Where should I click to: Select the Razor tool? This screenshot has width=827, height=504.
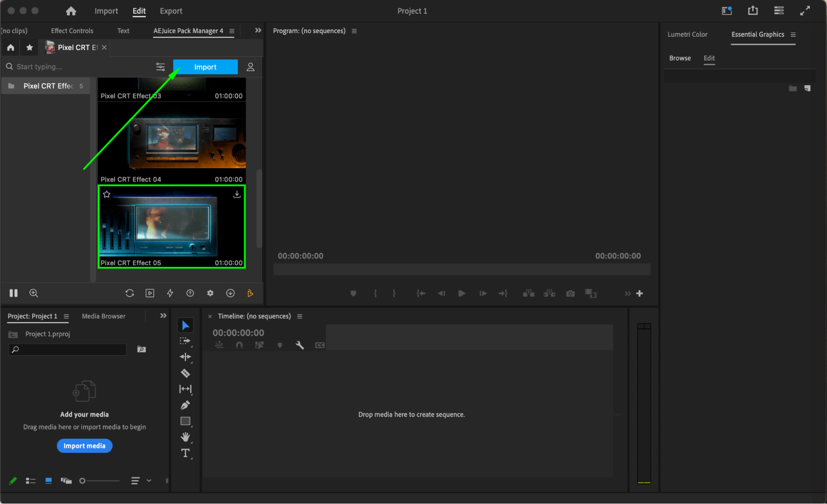[185, 373]
